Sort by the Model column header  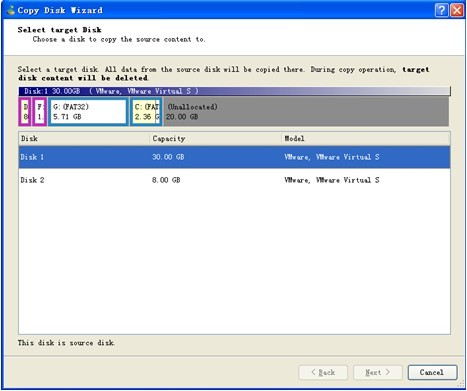366,139
